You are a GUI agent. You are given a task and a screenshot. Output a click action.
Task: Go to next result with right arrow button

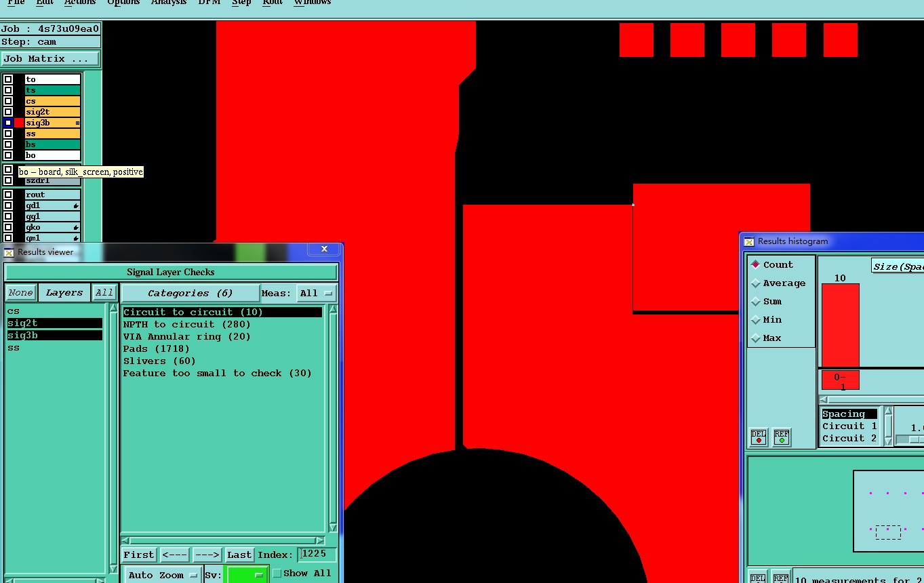(207, 555)
